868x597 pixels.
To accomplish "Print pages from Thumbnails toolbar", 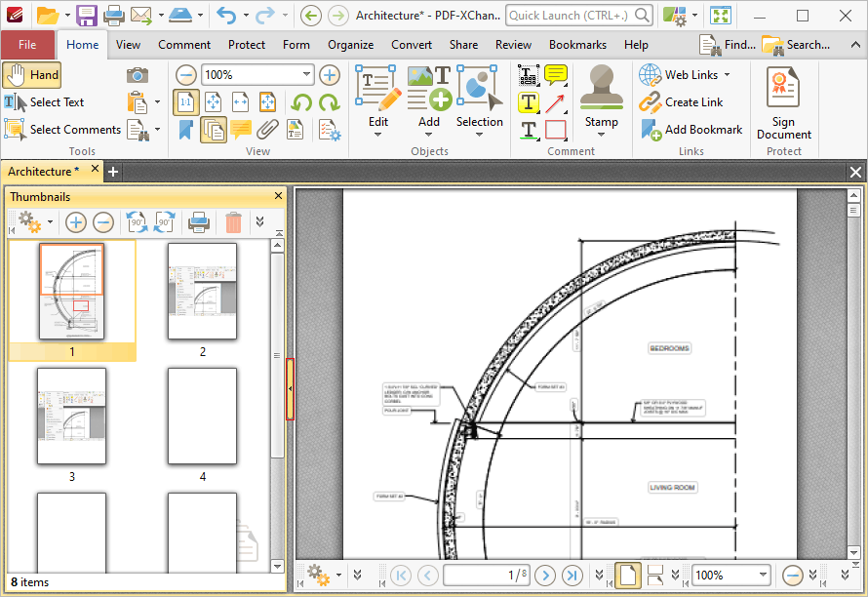I will pos(199,222).
